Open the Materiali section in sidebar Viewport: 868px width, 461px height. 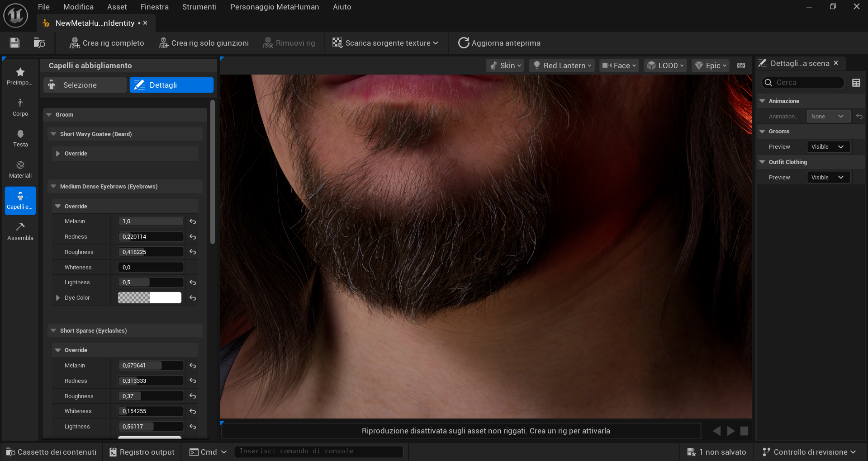[20, 169]
